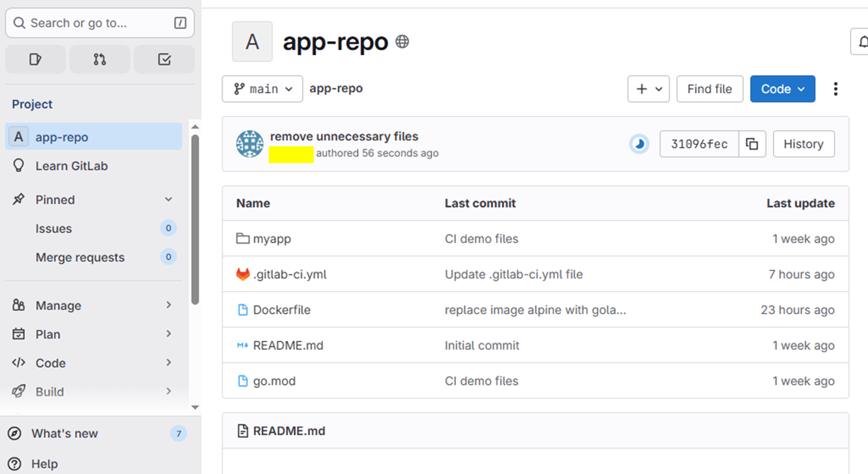This screenshot has width=868, height=474.
Task: Click the app-repo project avatar in header
Action: click(252, 42)
